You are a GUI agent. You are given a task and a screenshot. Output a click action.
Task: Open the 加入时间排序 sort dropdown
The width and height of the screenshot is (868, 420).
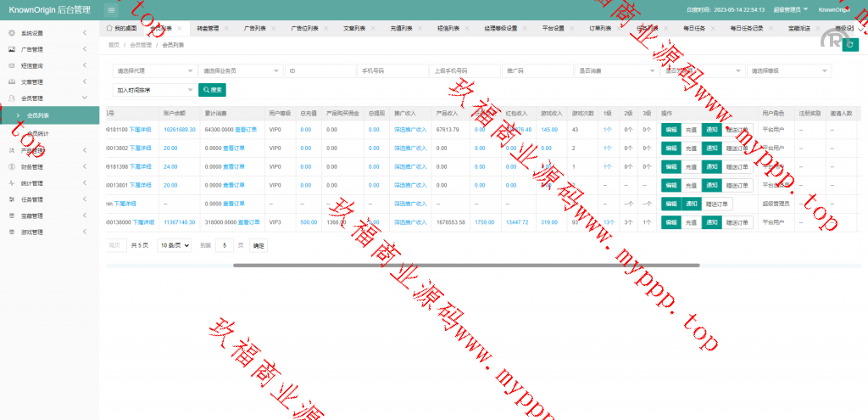pos(154,89)
